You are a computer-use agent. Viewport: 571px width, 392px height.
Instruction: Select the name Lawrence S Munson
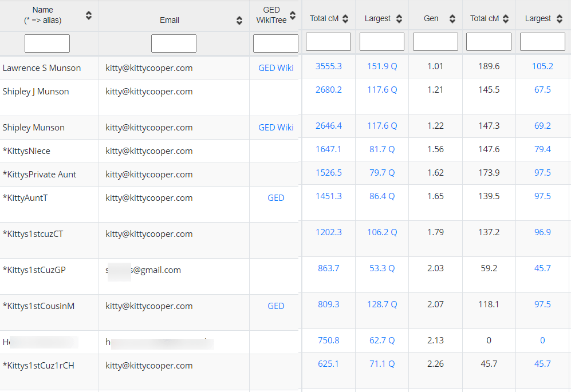(41, 68)
